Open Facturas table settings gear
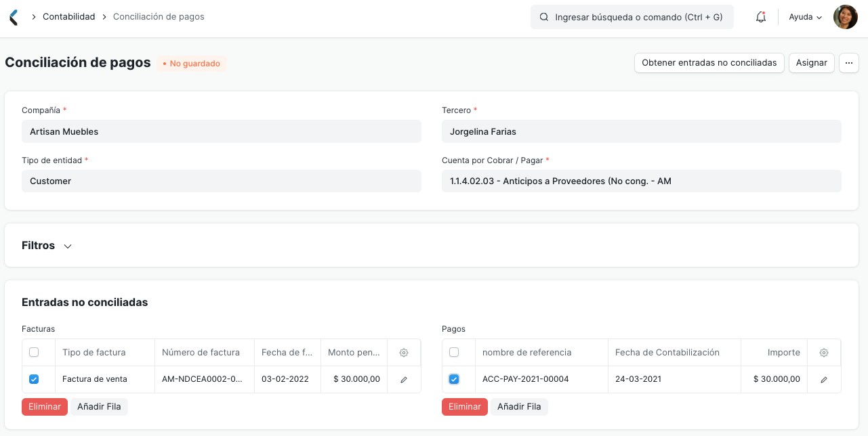Viewport: 868px width, 436px height. (x=404, y=353)
